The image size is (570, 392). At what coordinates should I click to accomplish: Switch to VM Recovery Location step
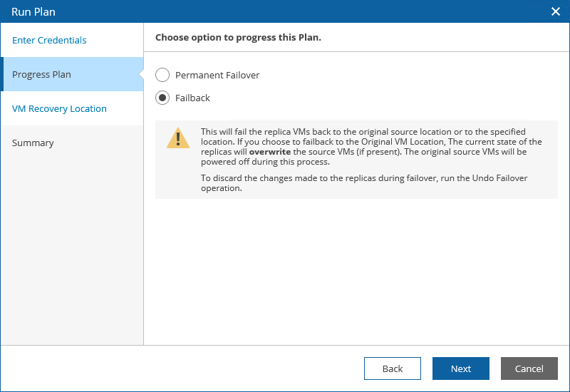pyautogui.click(x=59, y=108)
